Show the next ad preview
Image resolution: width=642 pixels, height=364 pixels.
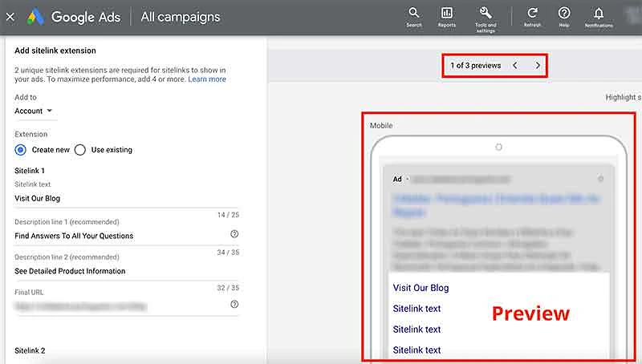pyautogui.click(x=538, y=66)
